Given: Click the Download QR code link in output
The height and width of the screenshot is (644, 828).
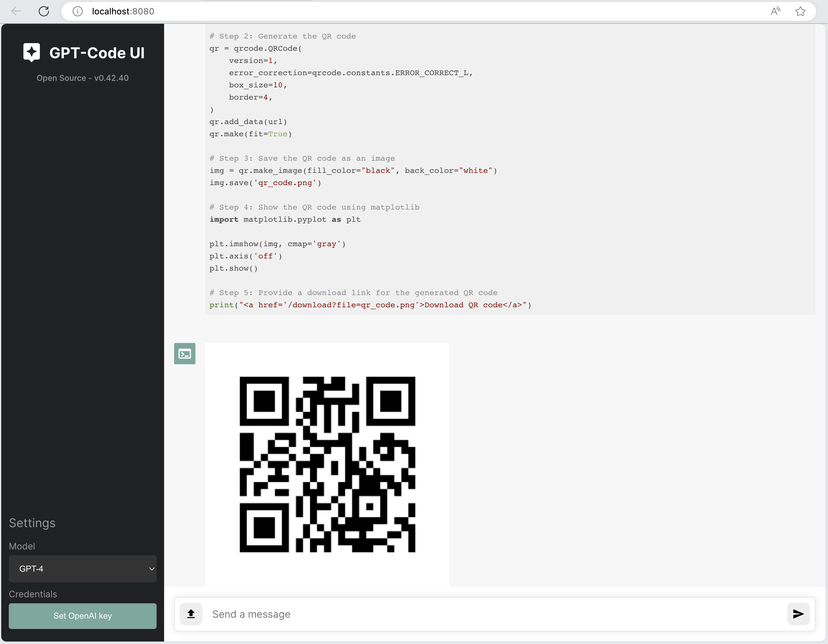Looking at the screenshot, I should [x=464, y=305].
